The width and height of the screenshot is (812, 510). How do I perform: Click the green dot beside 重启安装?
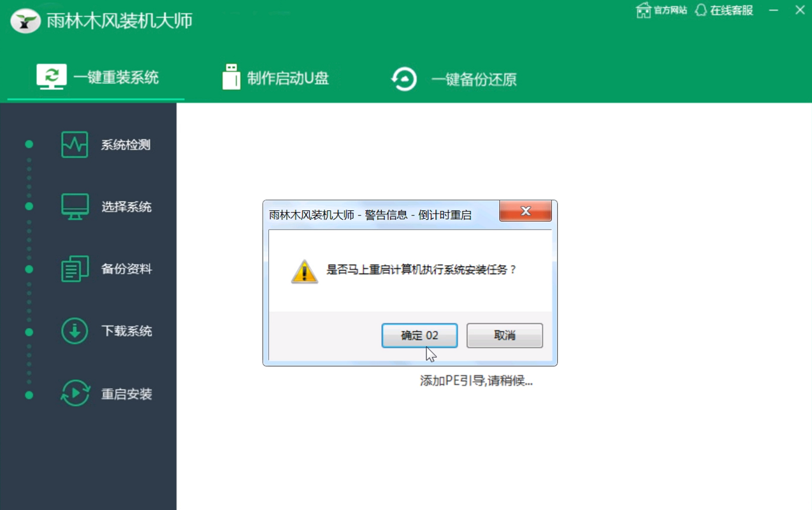coord(29,395)
